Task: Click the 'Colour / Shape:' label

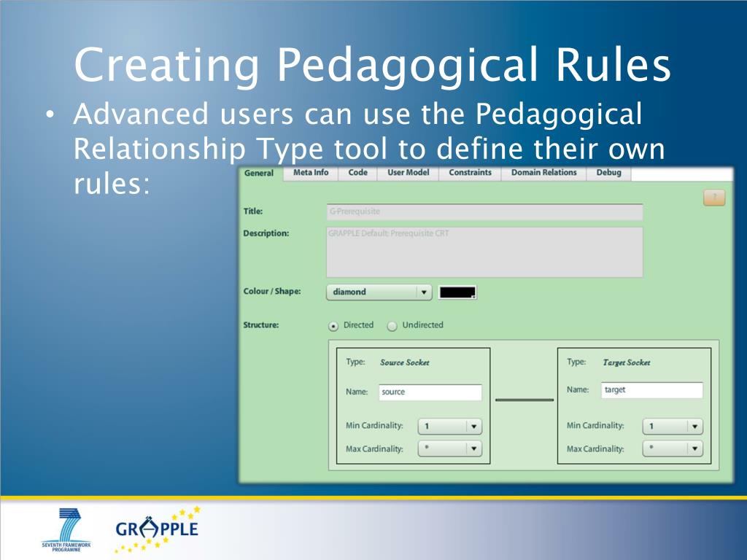Action: coord(272,291)
